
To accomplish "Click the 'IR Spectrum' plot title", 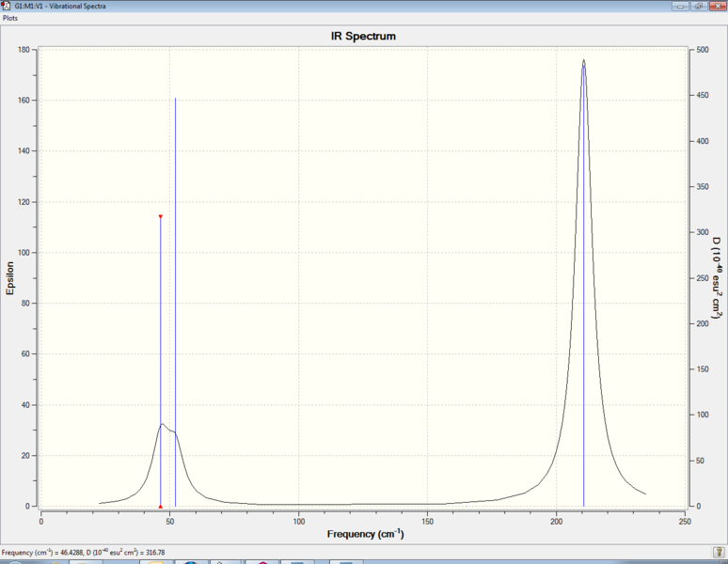I will [364, 36].
